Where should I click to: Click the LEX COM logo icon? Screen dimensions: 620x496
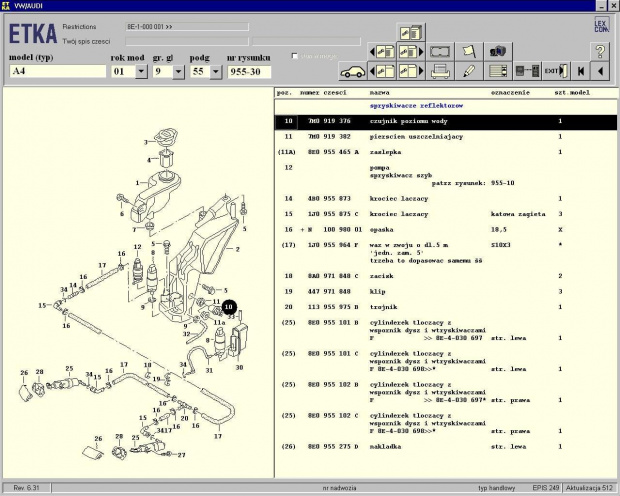tap(601, 25)
